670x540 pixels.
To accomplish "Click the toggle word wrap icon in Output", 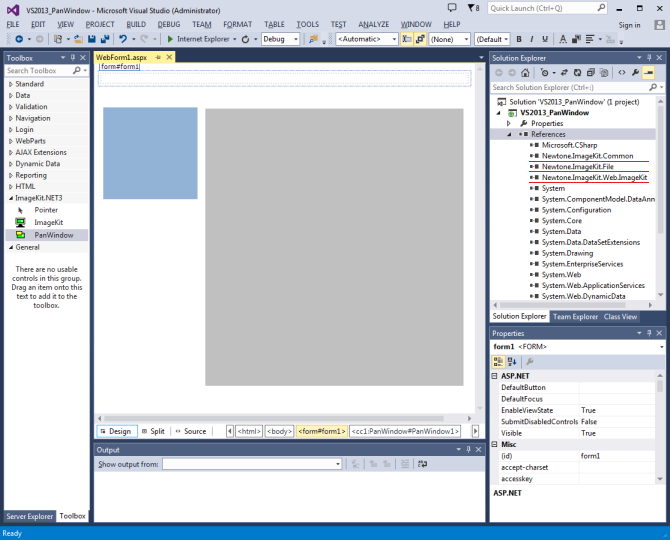I will point(423,464).
